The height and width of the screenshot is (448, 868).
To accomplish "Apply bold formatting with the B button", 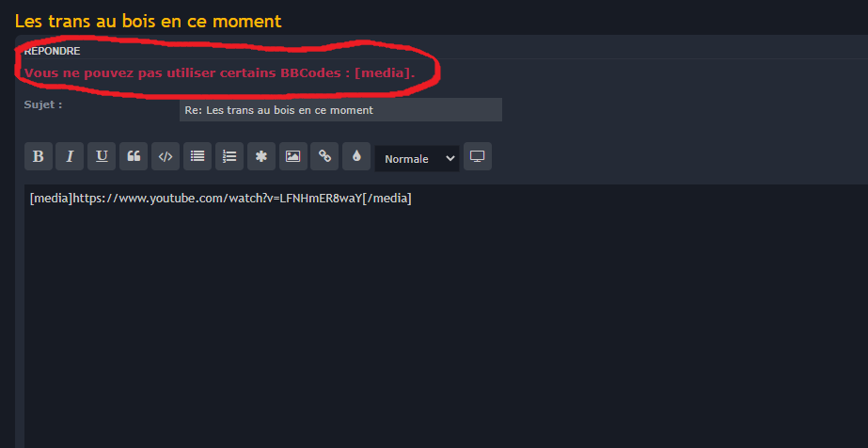I will (39, 156).
